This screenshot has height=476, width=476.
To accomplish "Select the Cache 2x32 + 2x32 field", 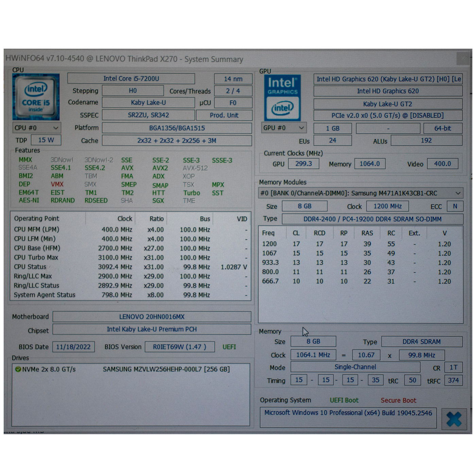I will (x=177, y=140).
